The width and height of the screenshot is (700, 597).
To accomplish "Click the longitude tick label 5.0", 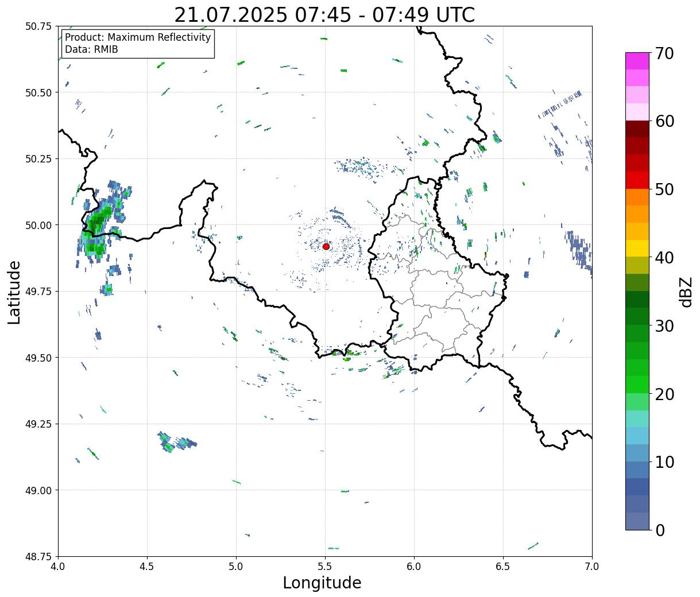I will click(x=236, y=567).
